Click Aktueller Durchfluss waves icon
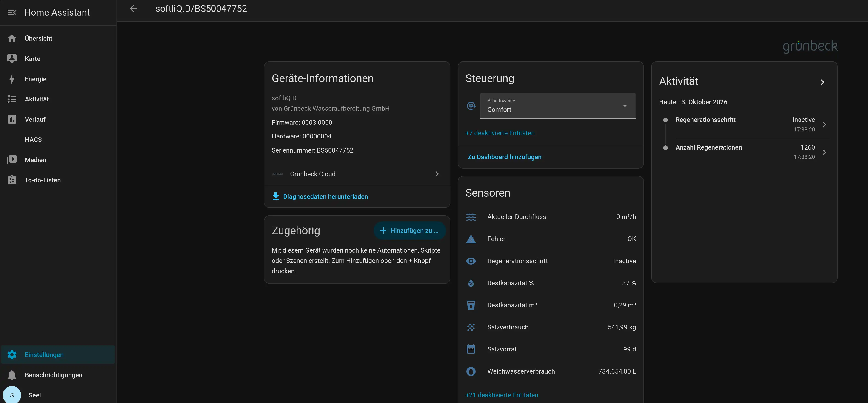The width and height of the screenshot is (868, 403). tap(471, 217)
